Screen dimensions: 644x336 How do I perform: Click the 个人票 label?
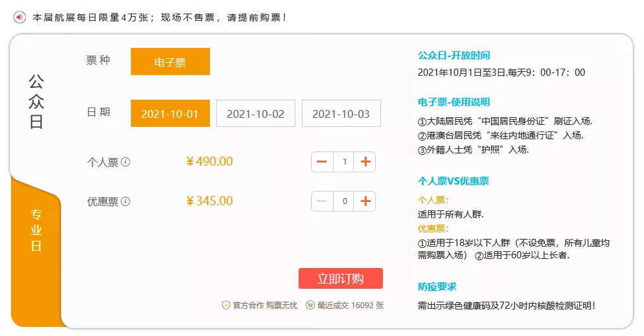tap(102, 162)
